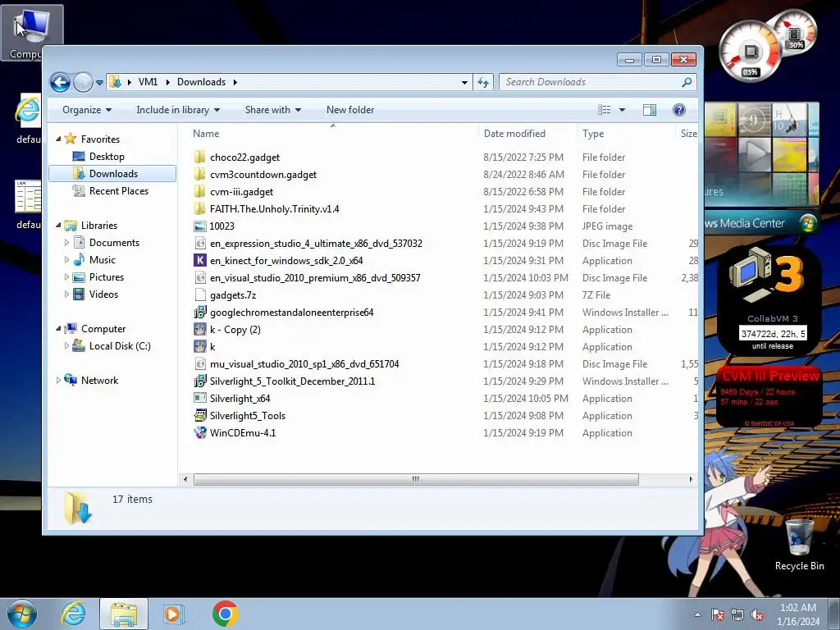
Task: Select googlechromestandaloneenterprise64 installer icon
Action: coord(200,313)
